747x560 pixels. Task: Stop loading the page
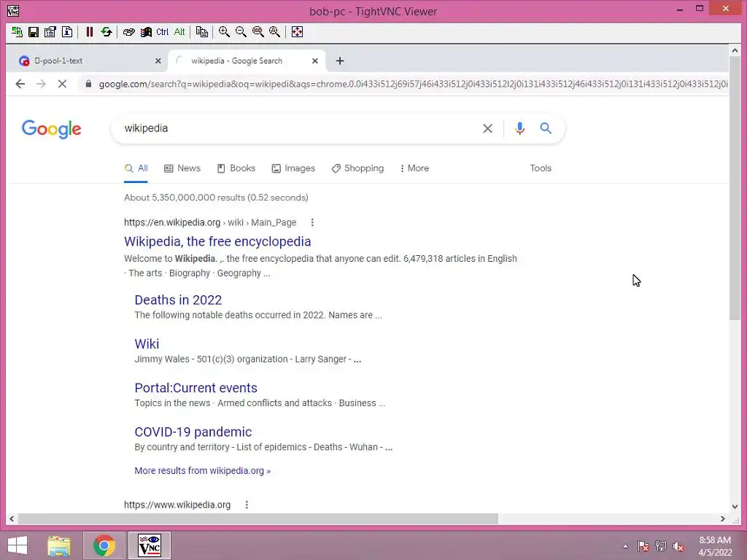[63, 85]
